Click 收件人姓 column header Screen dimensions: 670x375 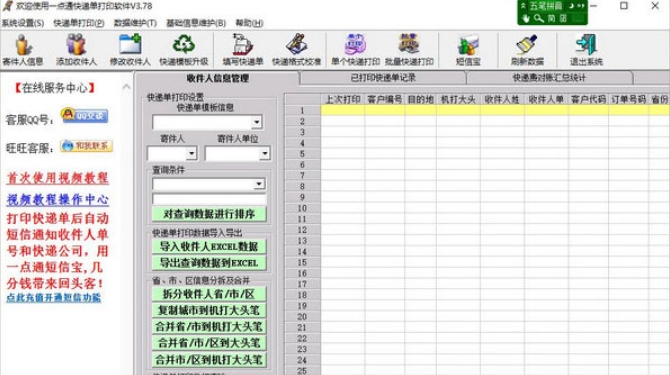coord(502,100)
